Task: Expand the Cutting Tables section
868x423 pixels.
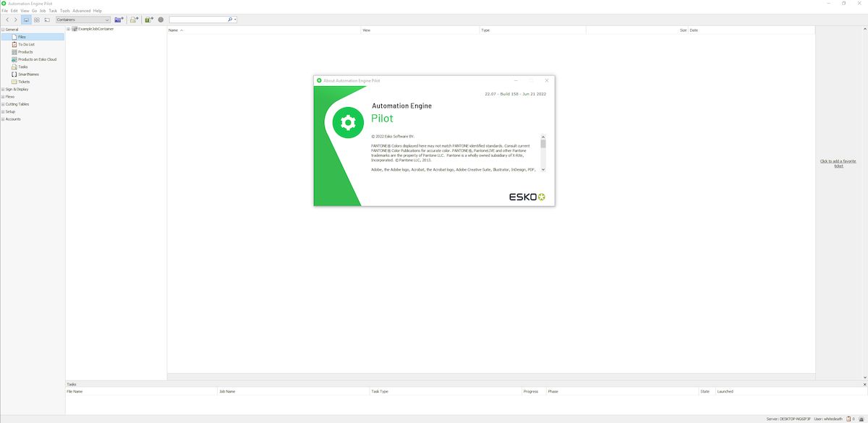Action: (x=3, y=104)
